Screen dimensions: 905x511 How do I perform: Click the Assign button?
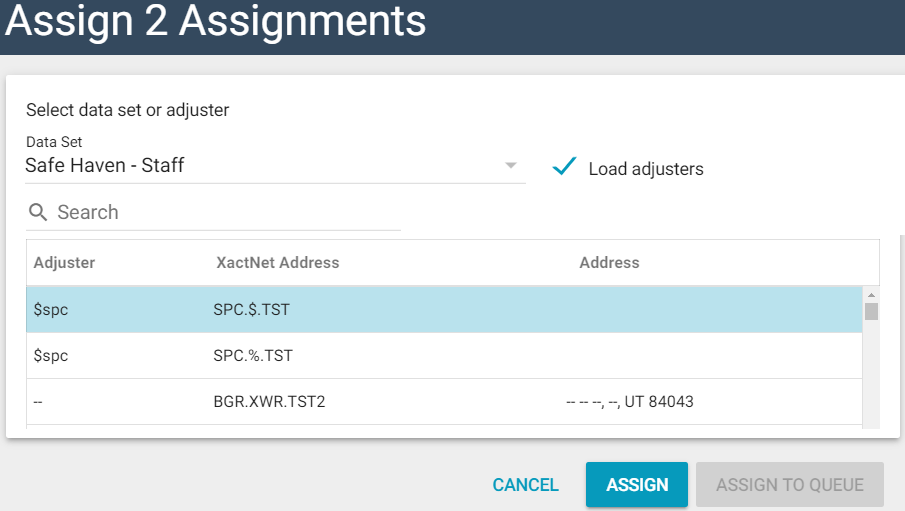point(637,485)
